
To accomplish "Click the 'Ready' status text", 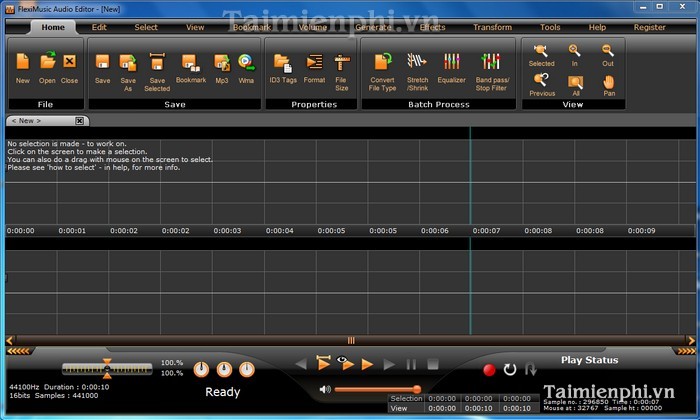I will pos(222,392).
